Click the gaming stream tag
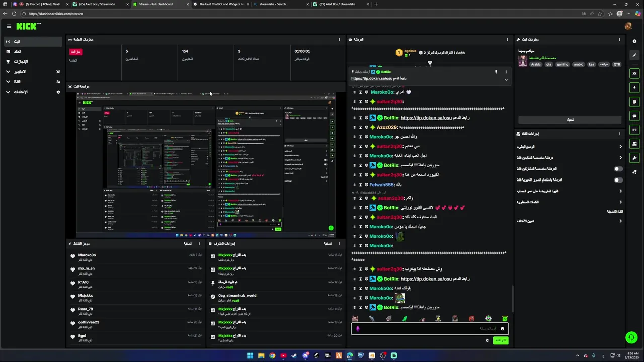This screenshot has height=362, width=644. pyautogui.click(x=562, y=64)
